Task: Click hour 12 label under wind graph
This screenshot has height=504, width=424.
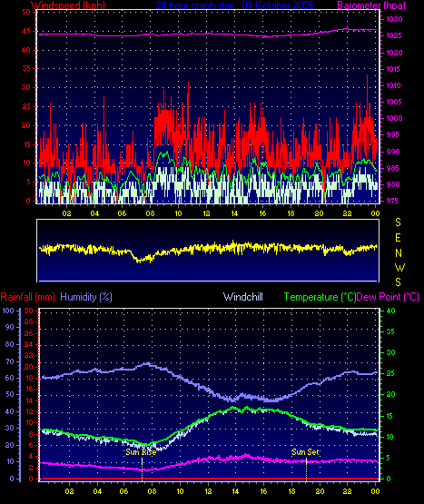Action: (206, 213)
